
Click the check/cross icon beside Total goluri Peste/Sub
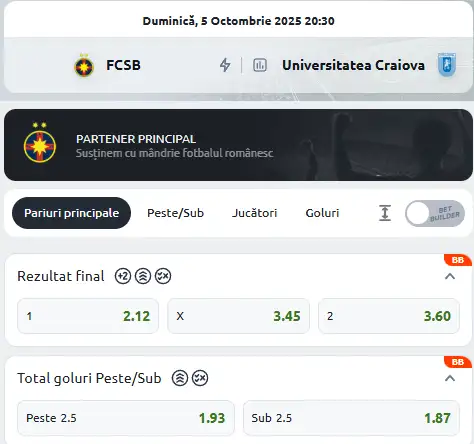click(200, 378)
